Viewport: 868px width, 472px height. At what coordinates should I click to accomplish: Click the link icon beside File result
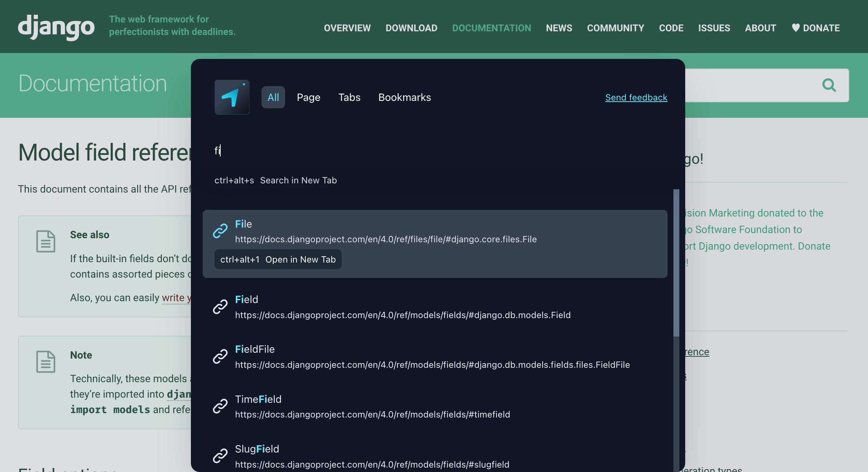coord(220,231)
